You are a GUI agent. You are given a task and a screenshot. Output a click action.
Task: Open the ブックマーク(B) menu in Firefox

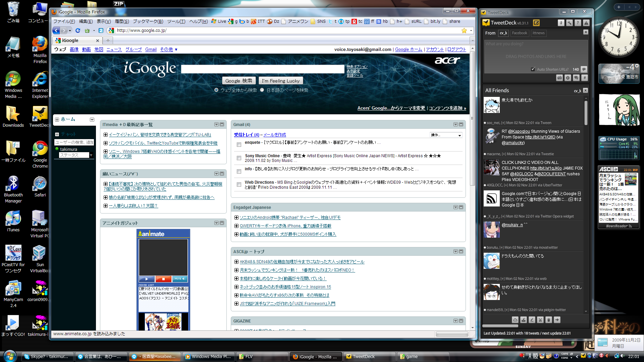[x=148, y=21]
